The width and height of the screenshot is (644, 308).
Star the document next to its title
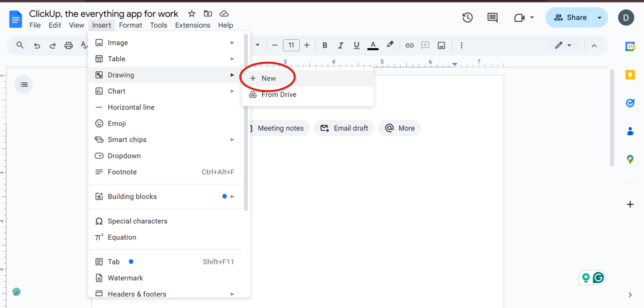point(191,13)
